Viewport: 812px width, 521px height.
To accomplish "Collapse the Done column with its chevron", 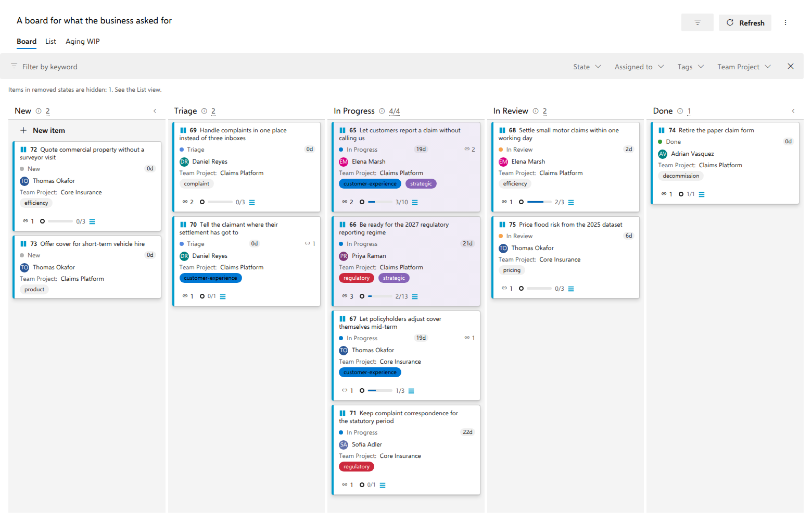I will pos(793,111).
